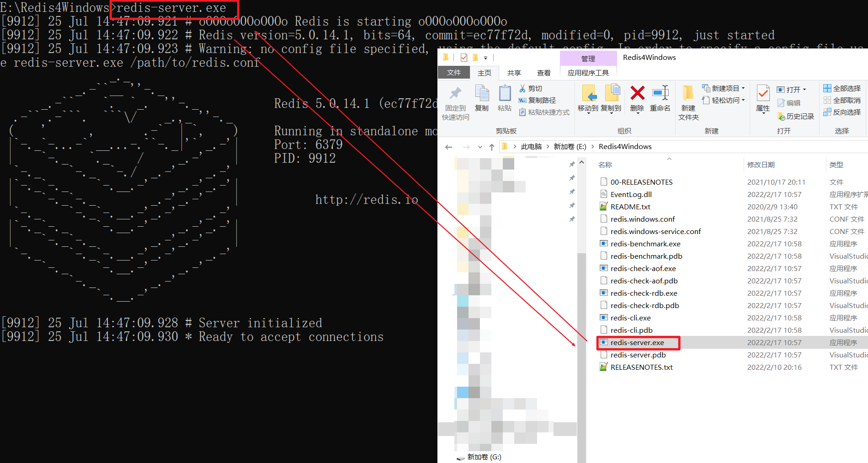Switch to the 主页 (Home) tab
Screen dimensions: 868x463
coord(485,73)
